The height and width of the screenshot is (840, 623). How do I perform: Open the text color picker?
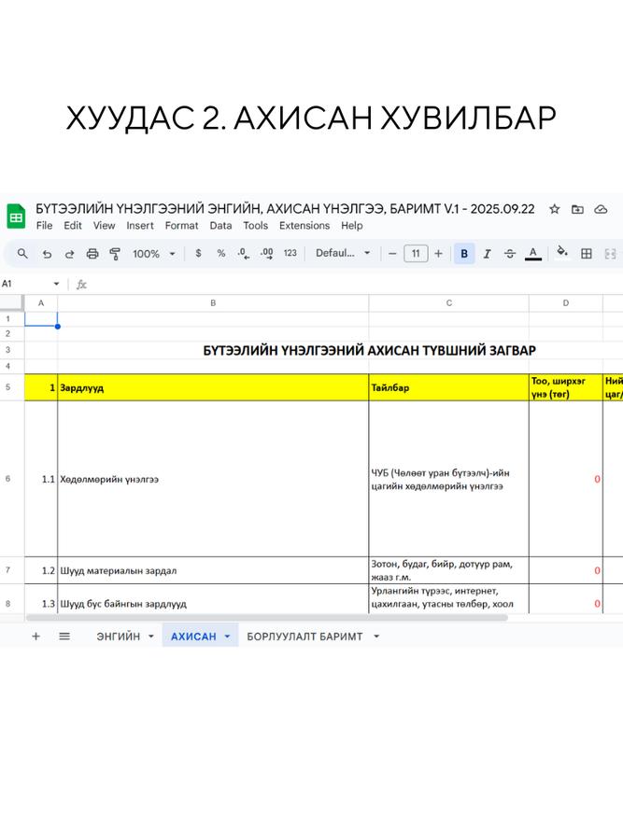click(532, 253)
